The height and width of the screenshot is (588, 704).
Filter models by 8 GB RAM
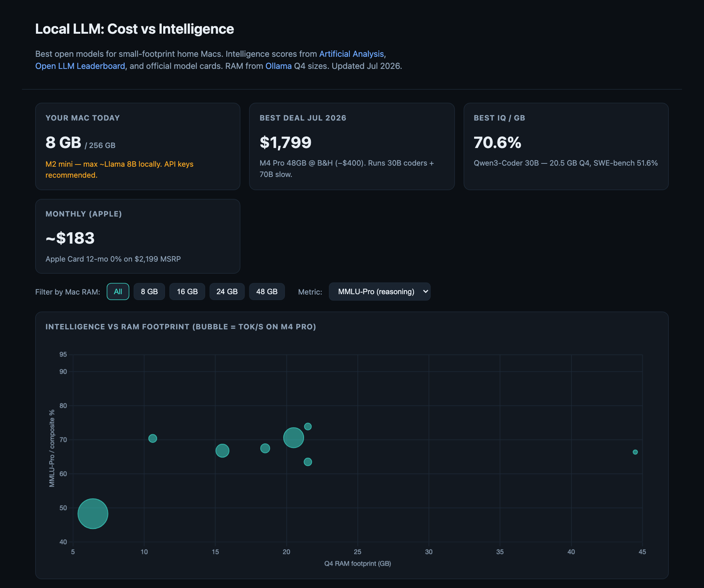[149, 292]
